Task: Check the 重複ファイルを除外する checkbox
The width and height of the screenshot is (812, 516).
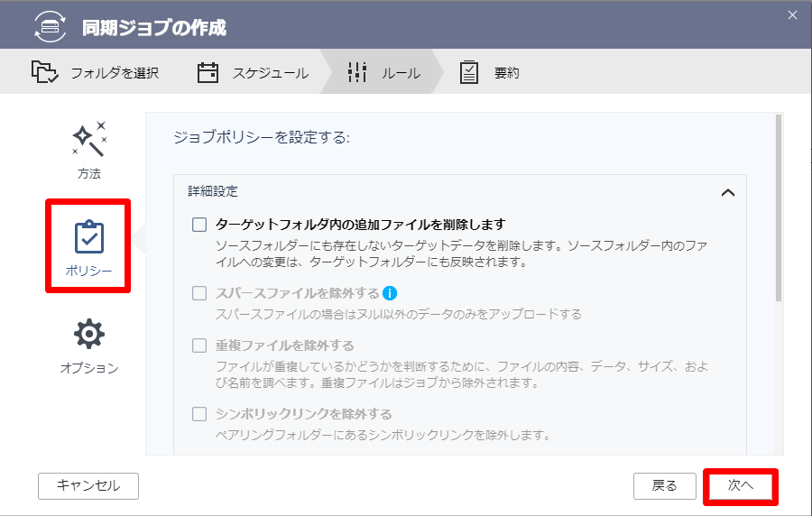Action: (199, 346)
